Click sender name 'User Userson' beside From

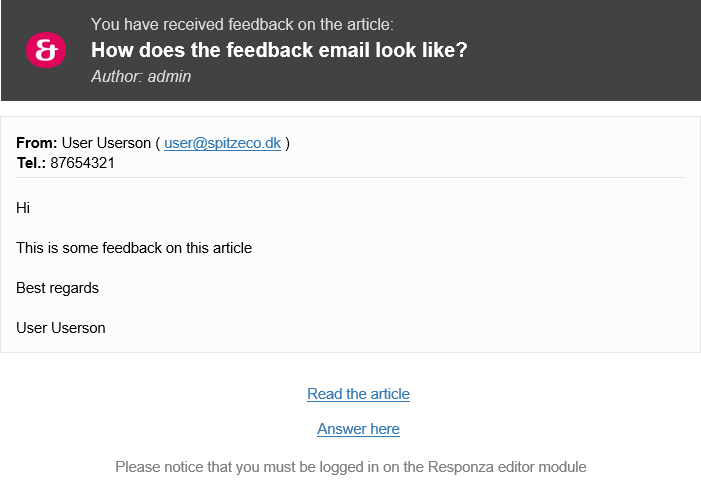[x=106, y=143]
